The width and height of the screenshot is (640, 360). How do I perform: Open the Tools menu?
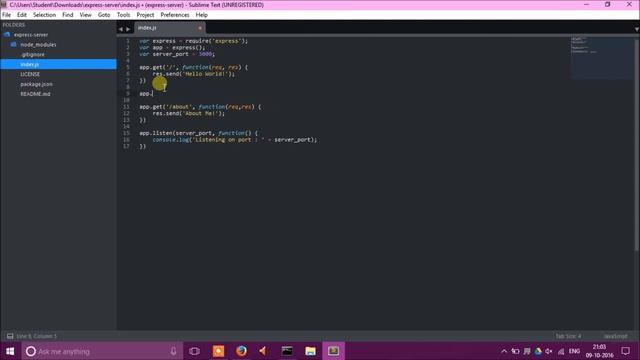123,15
